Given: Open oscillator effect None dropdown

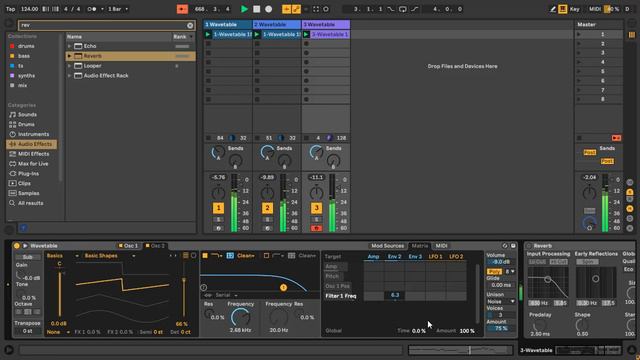Looking at the screenshot, I should click(58, 332).
